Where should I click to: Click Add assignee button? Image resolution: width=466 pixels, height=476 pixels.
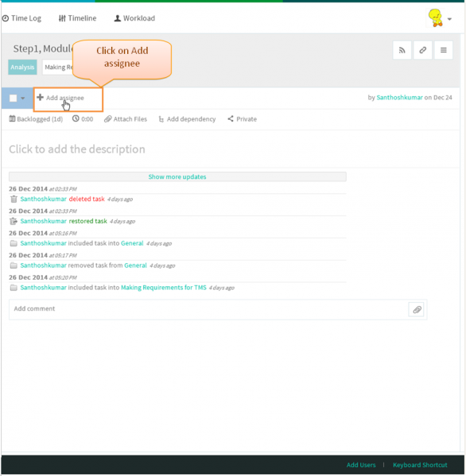click(60, 98)
